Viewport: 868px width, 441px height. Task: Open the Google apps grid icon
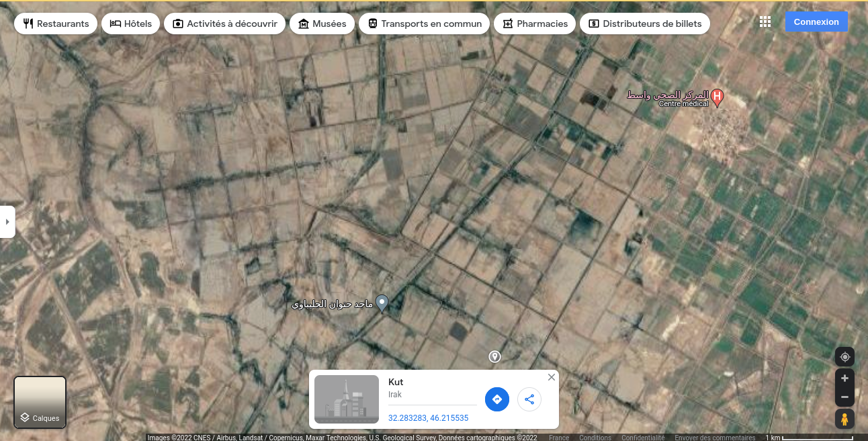click(765, 22)
